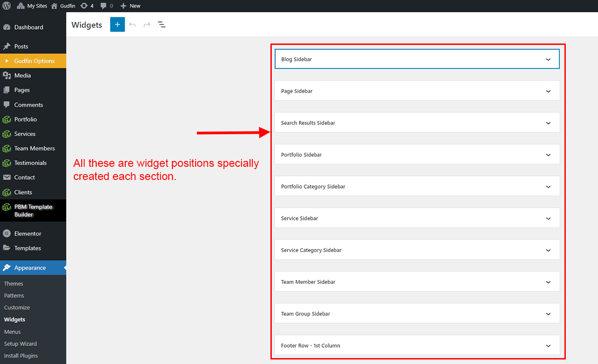Image resolution: width=598 pixels, height=364 pixels.
Task: Open the list view icon
Action: [162, 24]
